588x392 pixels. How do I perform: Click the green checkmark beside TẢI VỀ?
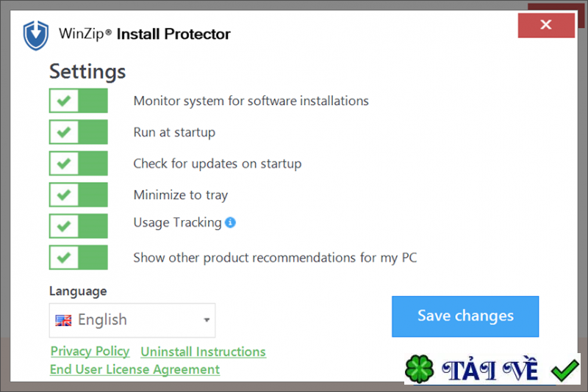tap(564, 370)
